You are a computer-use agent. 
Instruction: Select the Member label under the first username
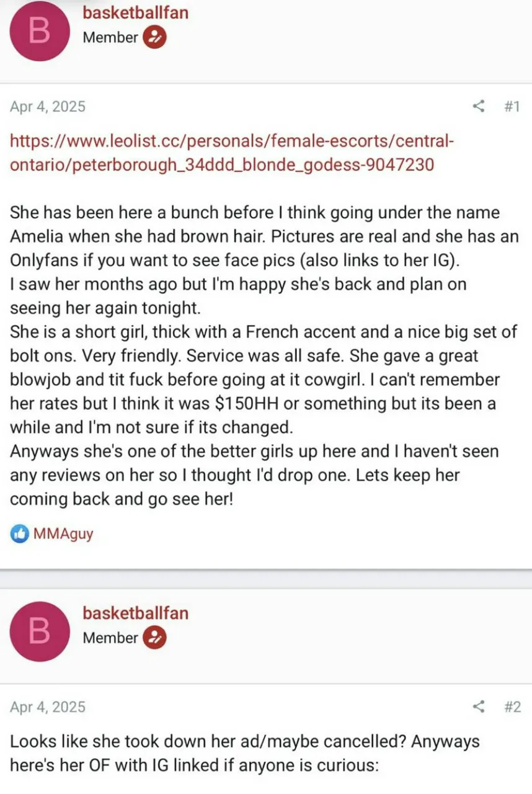click(109, 37)
